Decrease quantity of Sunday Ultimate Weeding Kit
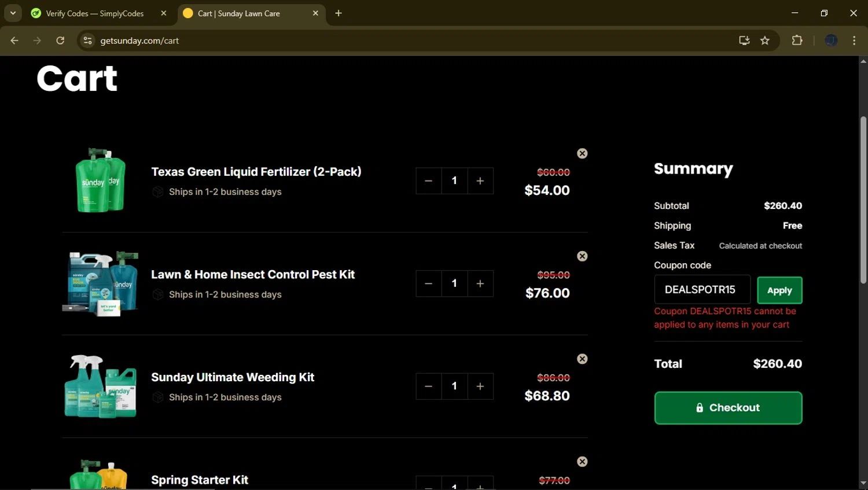Screen dimensions: 868x490 pyautogui.click(x=429, y=386)
